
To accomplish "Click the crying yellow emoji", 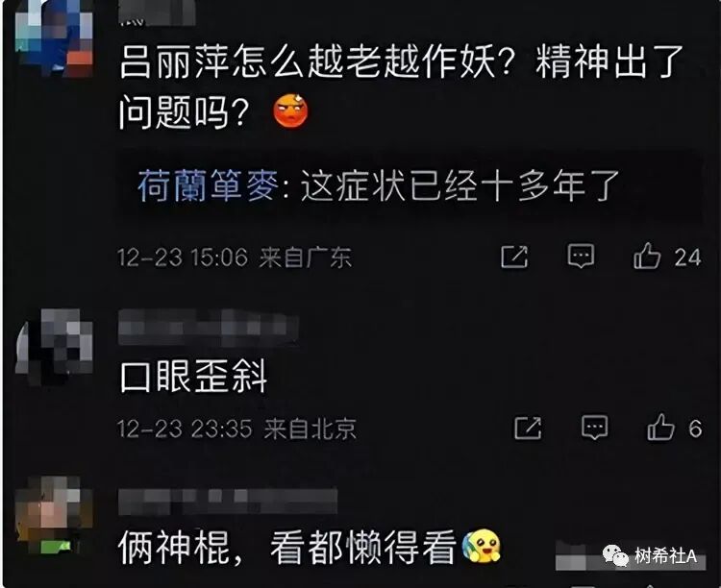I will [x=482, y=546].
